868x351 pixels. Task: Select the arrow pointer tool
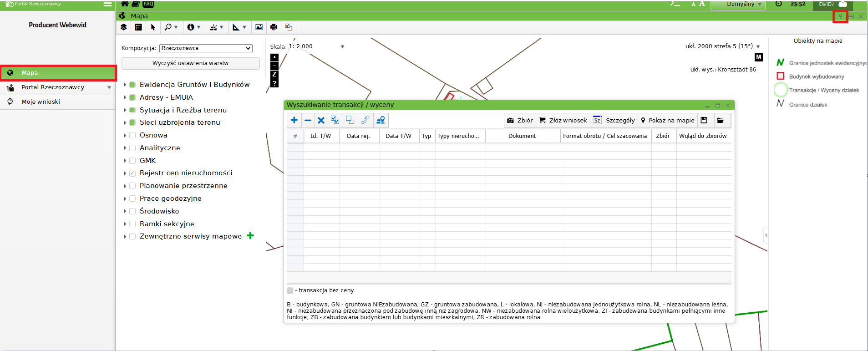[x=153, y=27]
